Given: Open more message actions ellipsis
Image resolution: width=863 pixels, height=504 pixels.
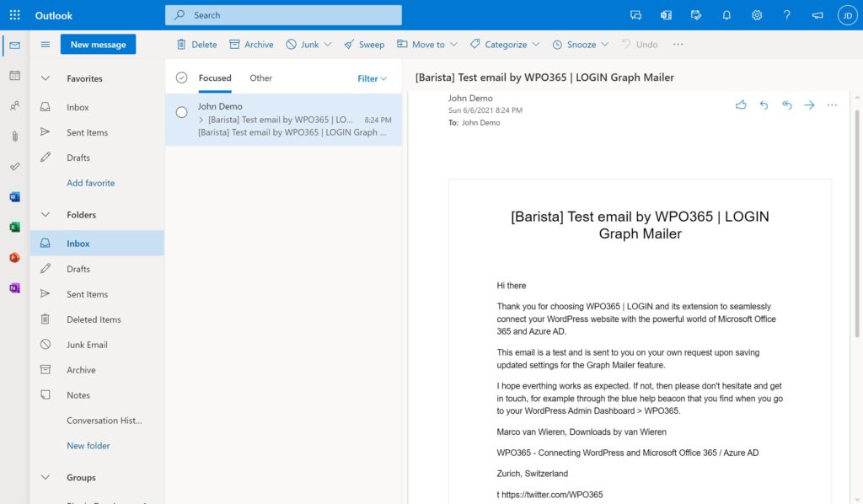Looking at the screenshot, I should 832,105.
